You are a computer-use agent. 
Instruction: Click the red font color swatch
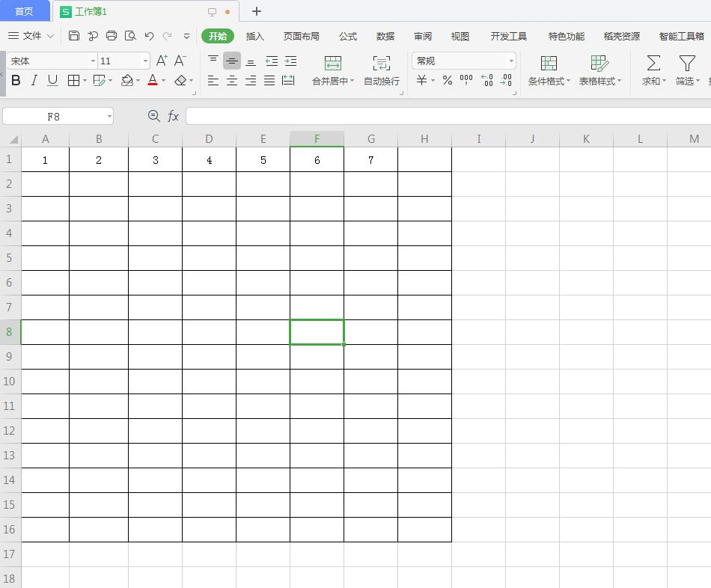click(x=153, y=80)
